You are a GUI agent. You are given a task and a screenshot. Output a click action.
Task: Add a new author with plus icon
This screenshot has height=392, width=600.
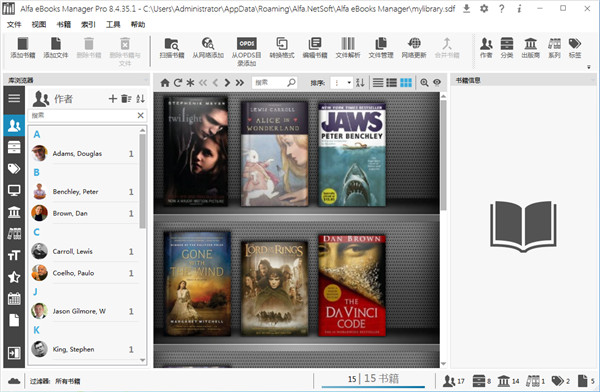point(112,99)
